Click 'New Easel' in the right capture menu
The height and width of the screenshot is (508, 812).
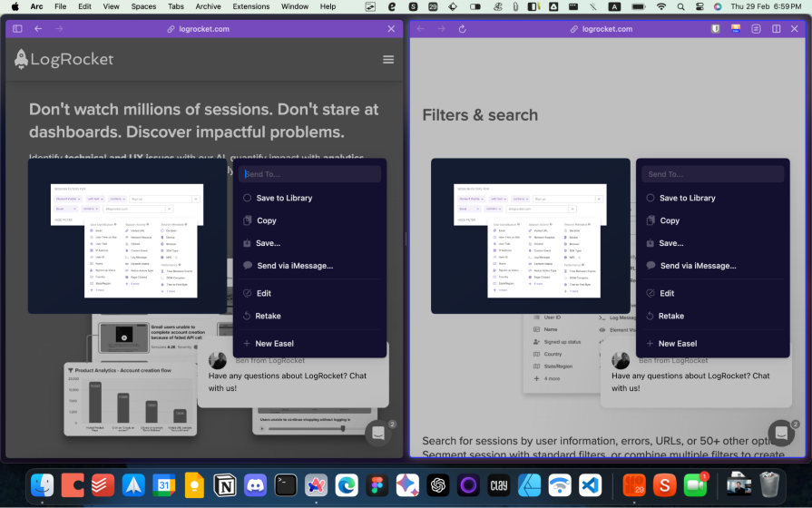(677, 344)
